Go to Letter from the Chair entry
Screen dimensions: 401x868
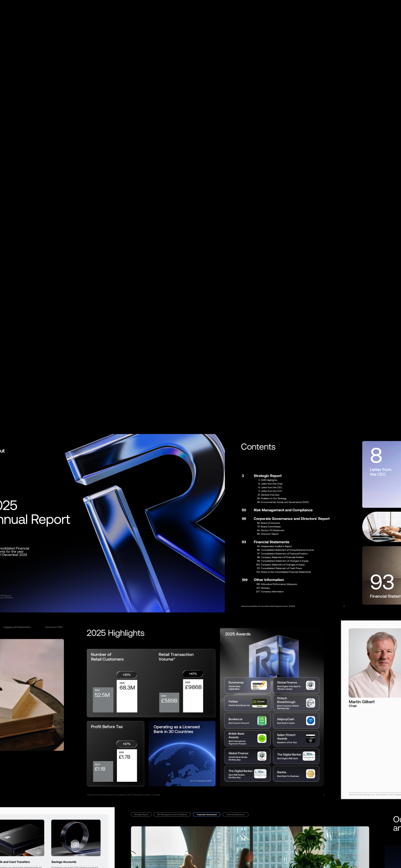click(271, 484)
